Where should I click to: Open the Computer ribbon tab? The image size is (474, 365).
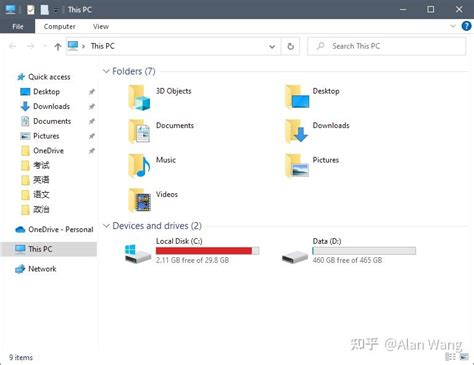pos(60,26)
